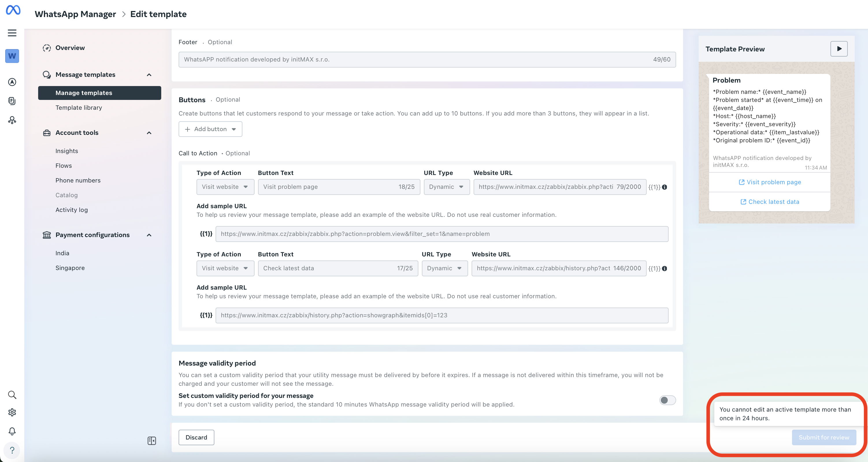This screenshot has width=868, height=462.
Task: Click WhatsApp Manager breadcrumb link
Action: pos(75,14)
